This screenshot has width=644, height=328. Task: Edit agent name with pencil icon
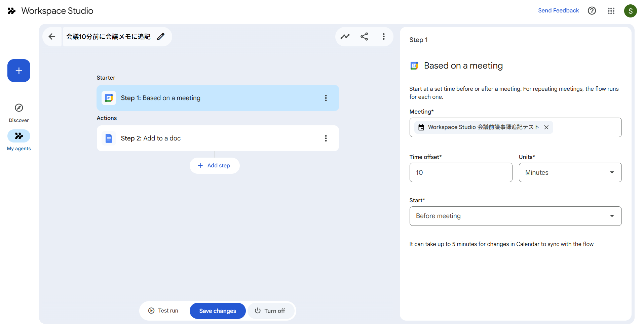pyautogui.click(x=161, y=37)
